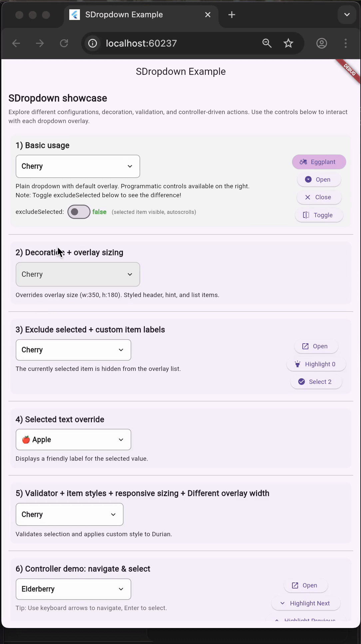The image size is (361, 644).
Task: Click the Highlight Next button
Action: coord(305,603)
